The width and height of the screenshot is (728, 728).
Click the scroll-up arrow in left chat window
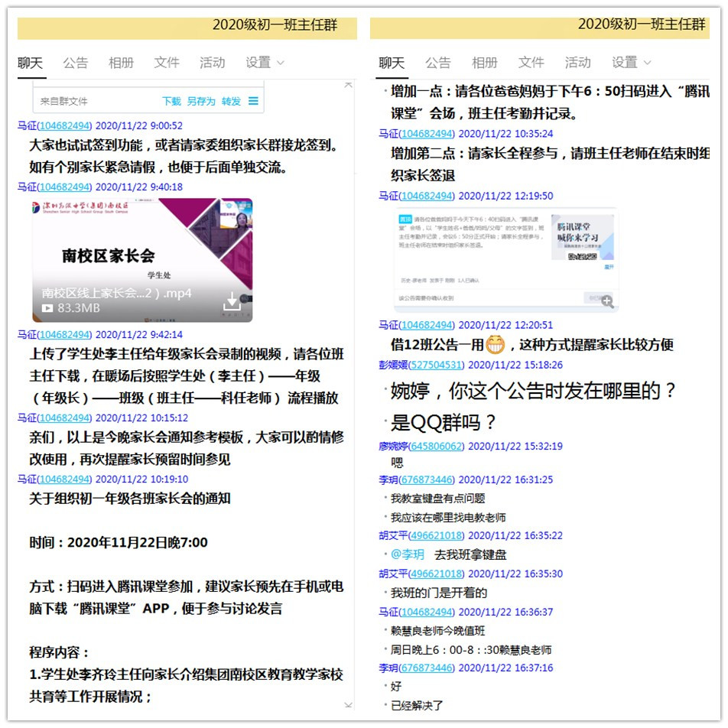[348, 85]
